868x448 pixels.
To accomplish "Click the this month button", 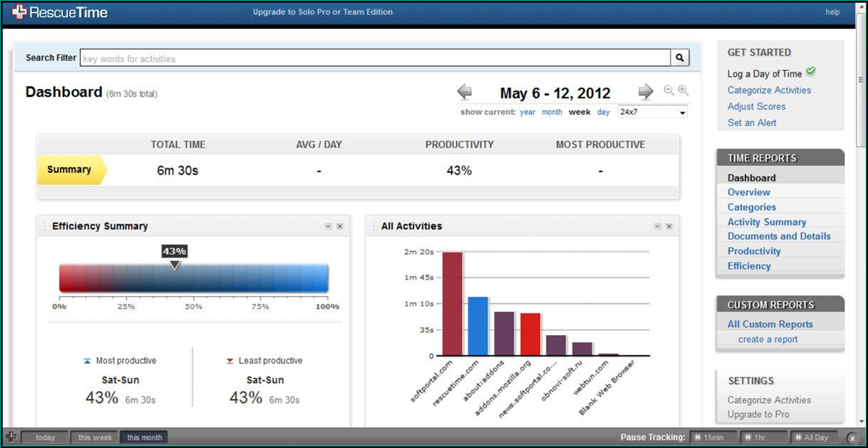I will point(144,437).
